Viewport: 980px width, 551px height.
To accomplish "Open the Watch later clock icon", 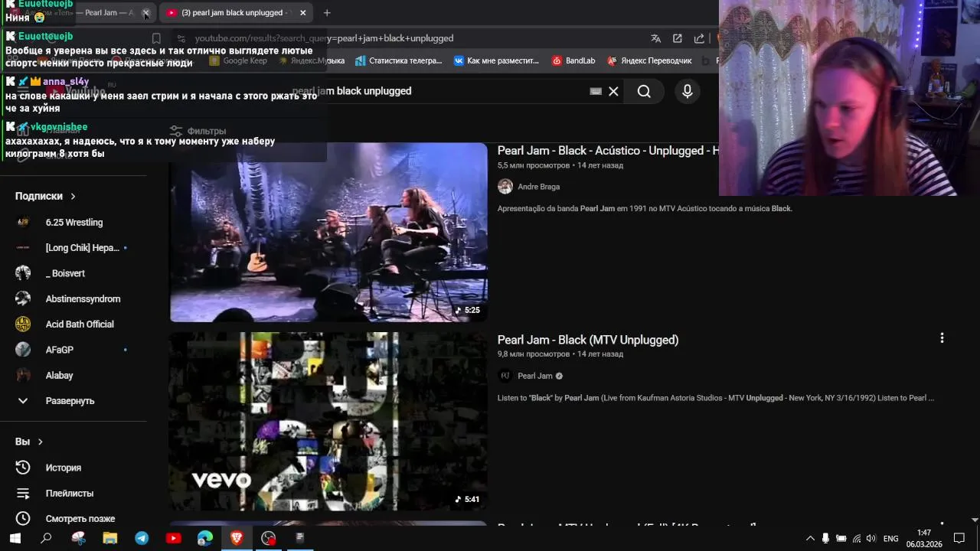I will 23,519.
